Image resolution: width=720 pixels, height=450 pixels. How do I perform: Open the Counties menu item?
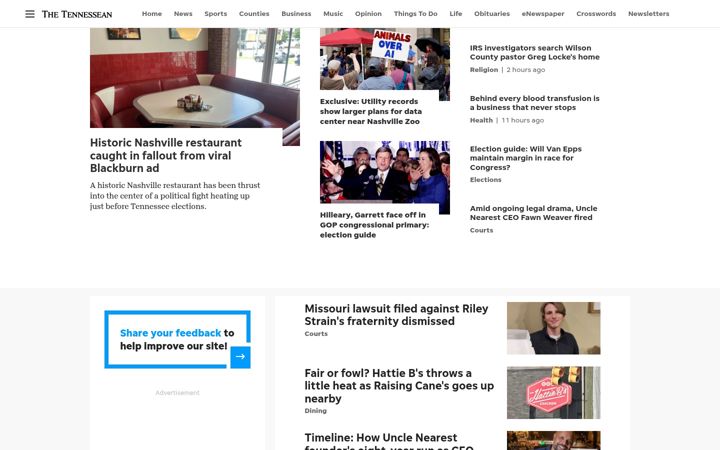tap(254, 14)
